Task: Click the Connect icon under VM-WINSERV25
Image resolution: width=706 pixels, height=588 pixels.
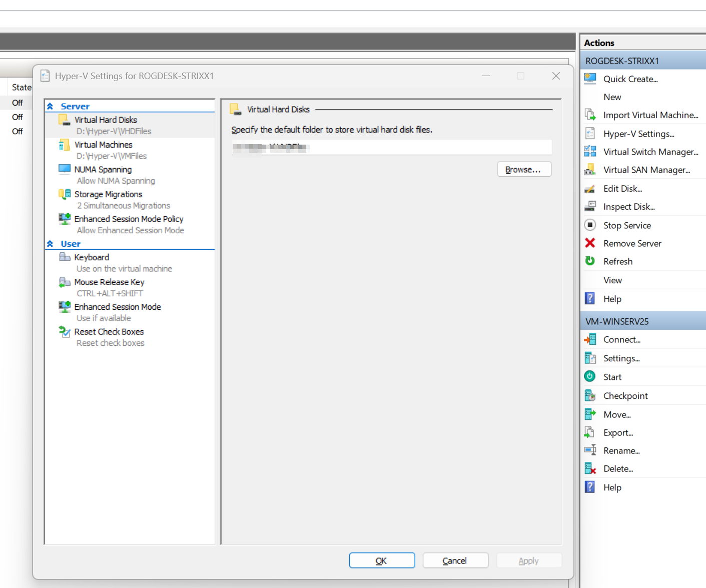Action: tap(590, 339)
